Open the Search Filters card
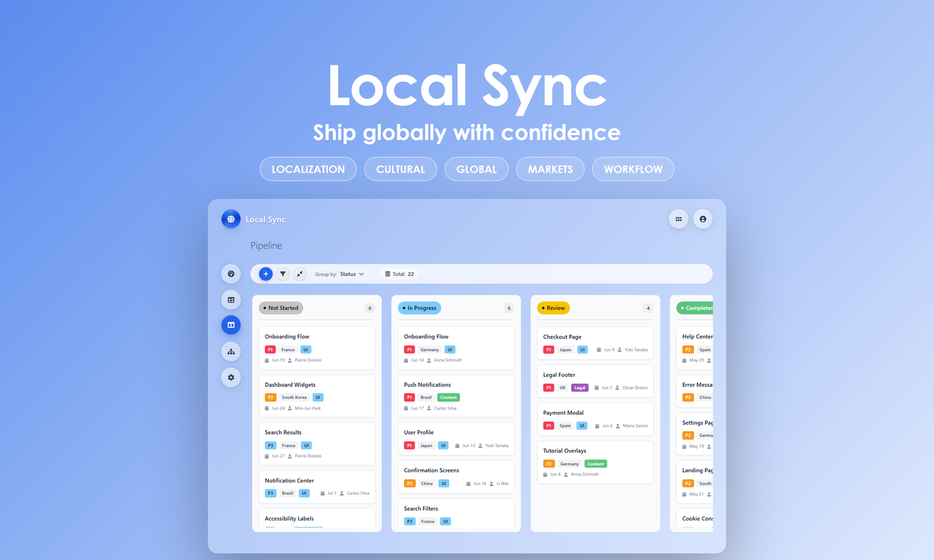The height and width of the screenshot is (560, 934). pos(456,514)
